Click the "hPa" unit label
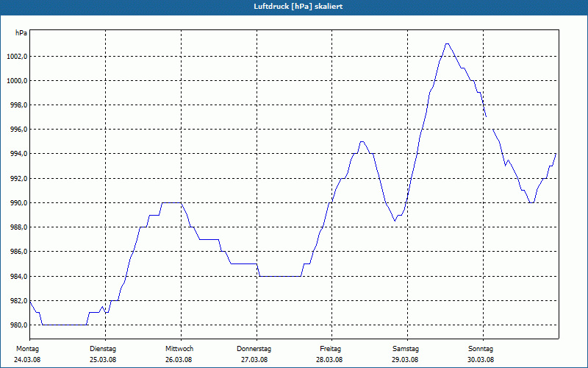Image resolution: width=588 pixels, height=368 pixels. click(21, 33)
